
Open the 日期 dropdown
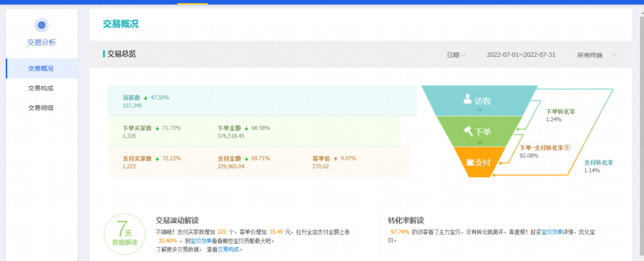point(456,55)
